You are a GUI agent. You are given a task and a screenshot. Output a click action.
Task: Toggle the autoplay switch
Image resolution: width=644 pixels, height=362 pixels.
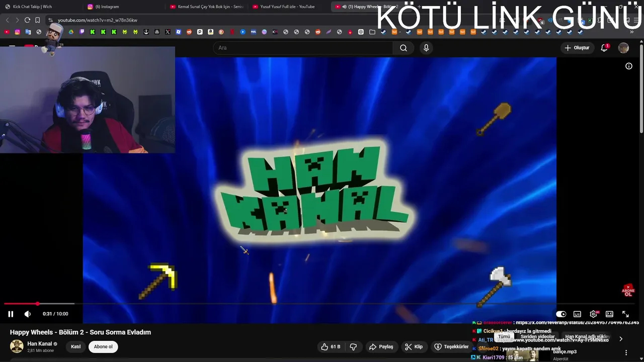[561, 314]
